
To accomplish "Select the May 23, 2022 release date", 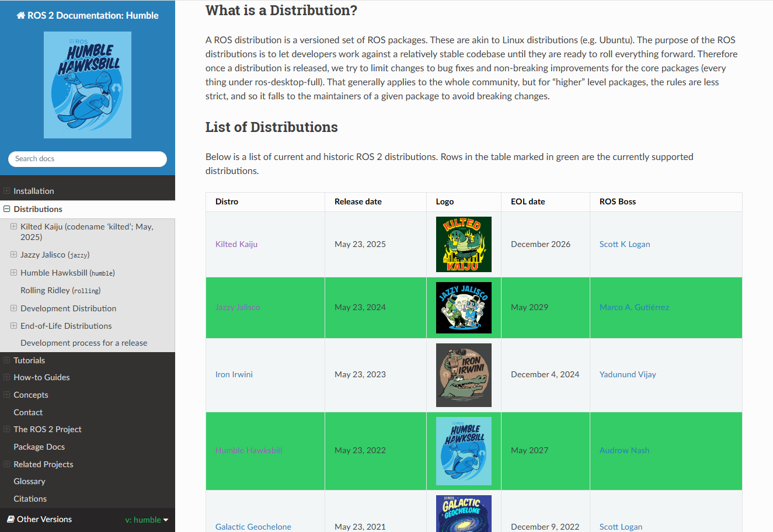I will [x=360, y=450].
